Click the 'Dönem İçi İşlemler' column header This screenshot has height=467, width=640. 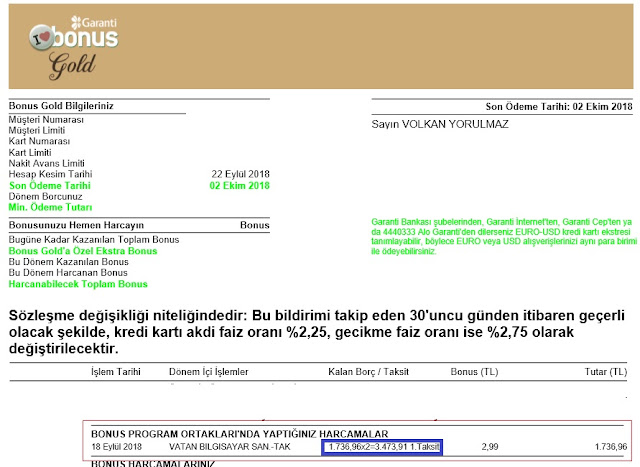tap(209, 372)
